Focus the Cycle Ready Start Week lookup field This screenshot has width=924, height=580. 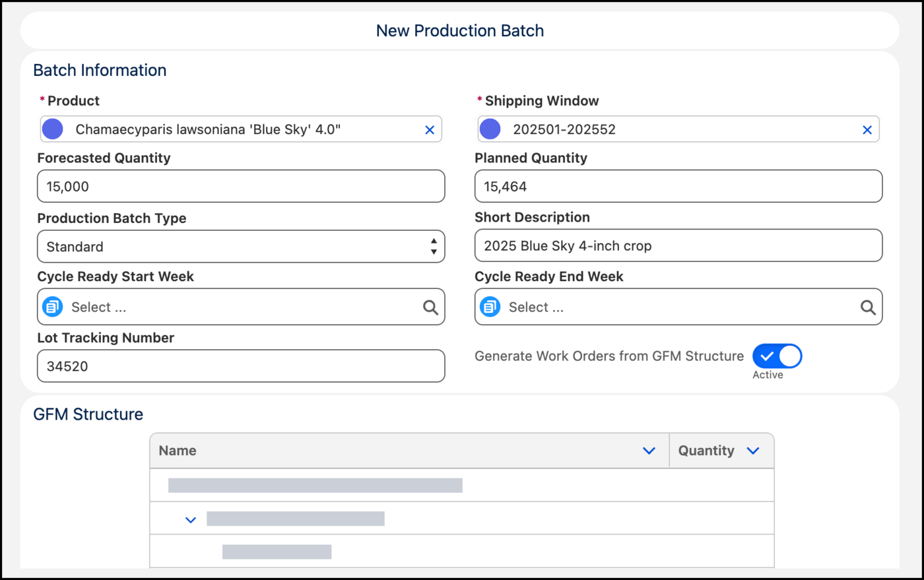coord(241,307)
